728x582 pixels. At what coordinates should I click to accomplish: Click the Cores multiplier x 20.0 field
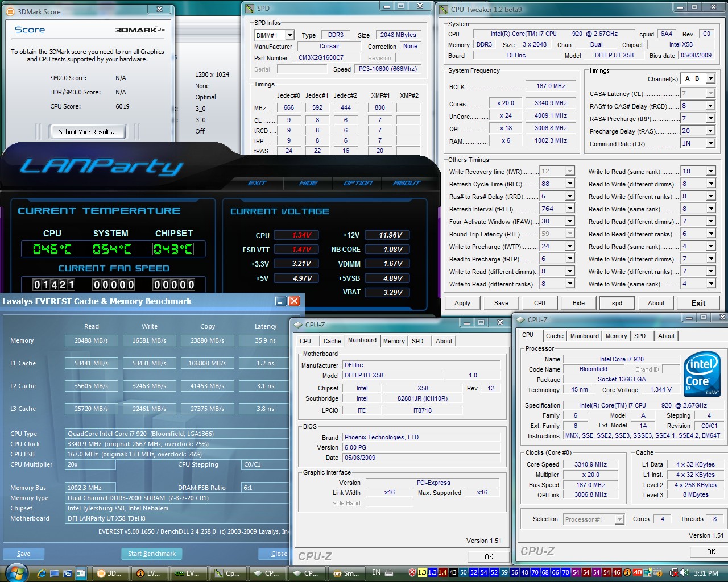point(505,103)
